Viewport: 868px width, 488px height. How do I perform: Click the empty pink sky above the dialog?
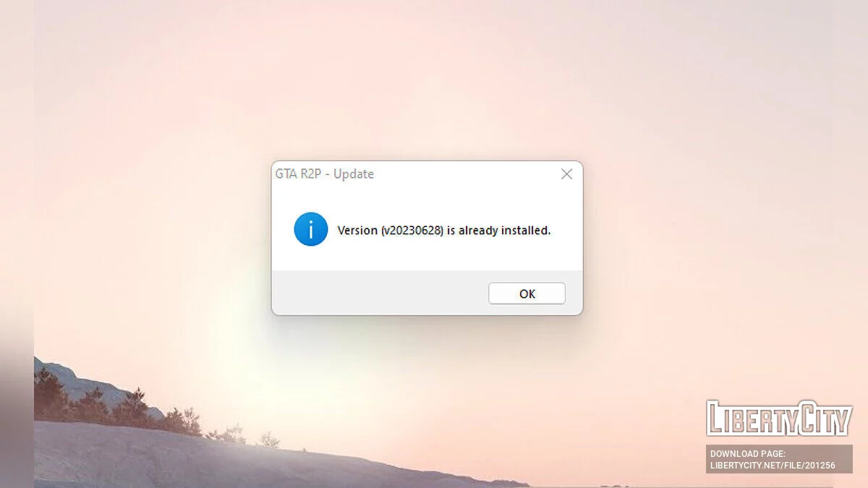click(427, 80)
